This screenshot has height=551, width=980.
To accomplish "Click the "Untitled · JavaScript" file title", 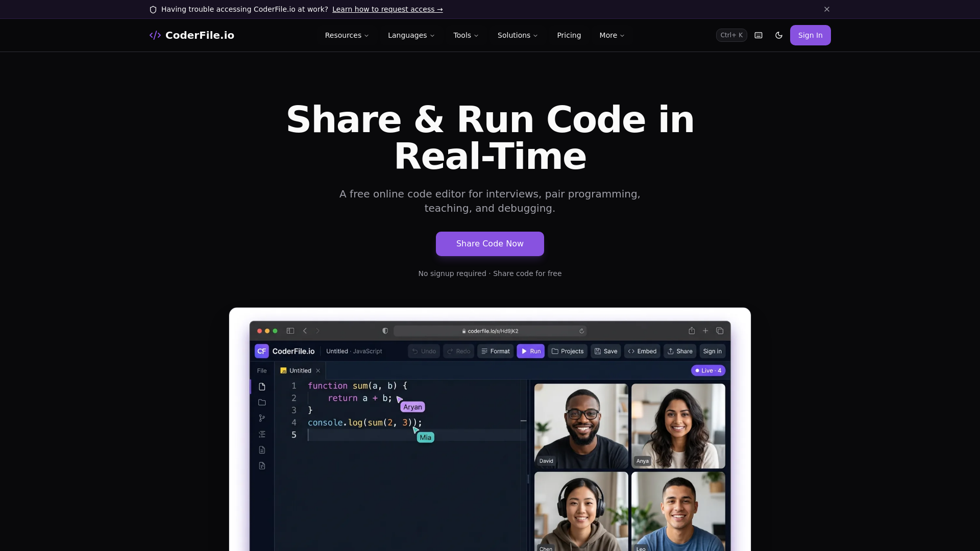I will click(x=354, y=351).
